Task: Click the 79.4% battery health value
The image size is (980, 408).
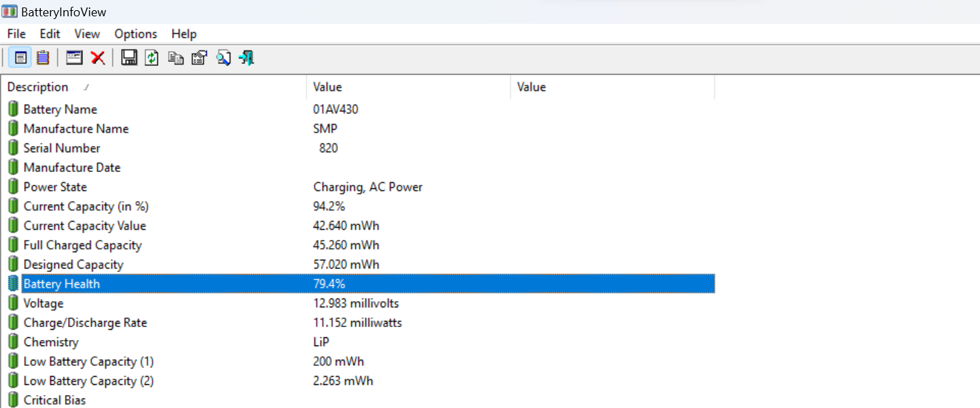Action: (x=329, y=284)
